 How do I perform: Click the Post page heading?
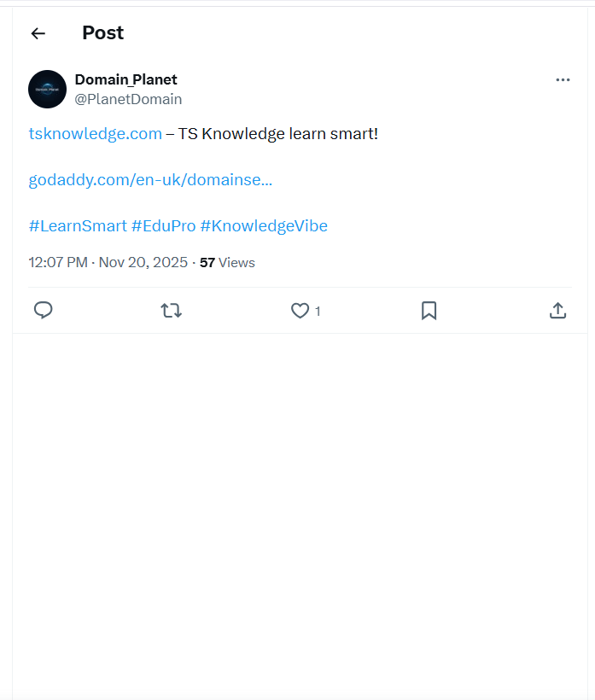point(102,33)
